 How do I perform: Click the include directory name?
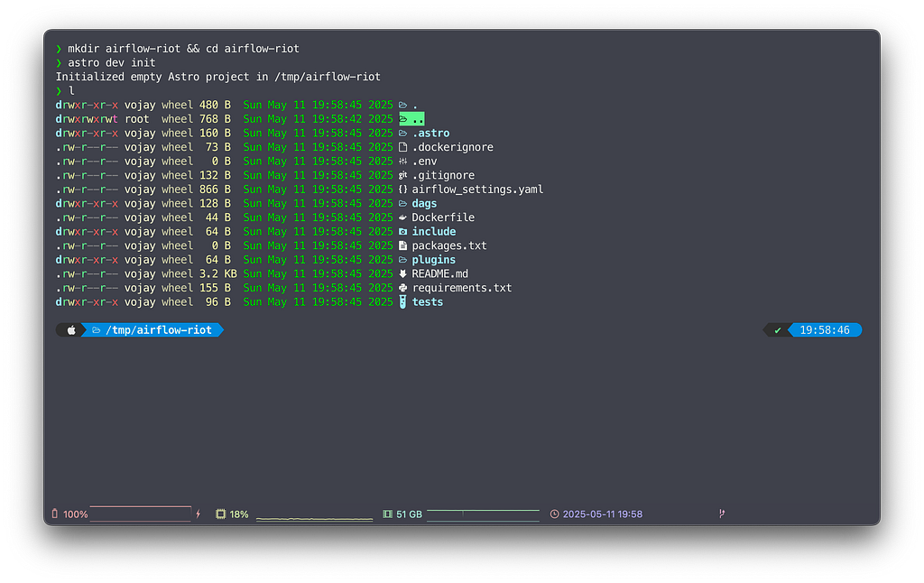[434, 232]
